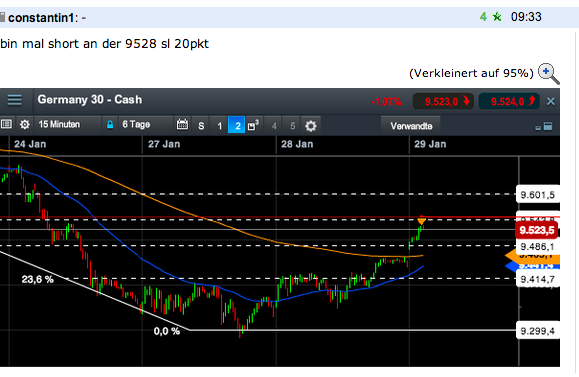Viewport: 579px width, 377px height.
Task: Click the username constantin1
Action: (x=41, y=17)
